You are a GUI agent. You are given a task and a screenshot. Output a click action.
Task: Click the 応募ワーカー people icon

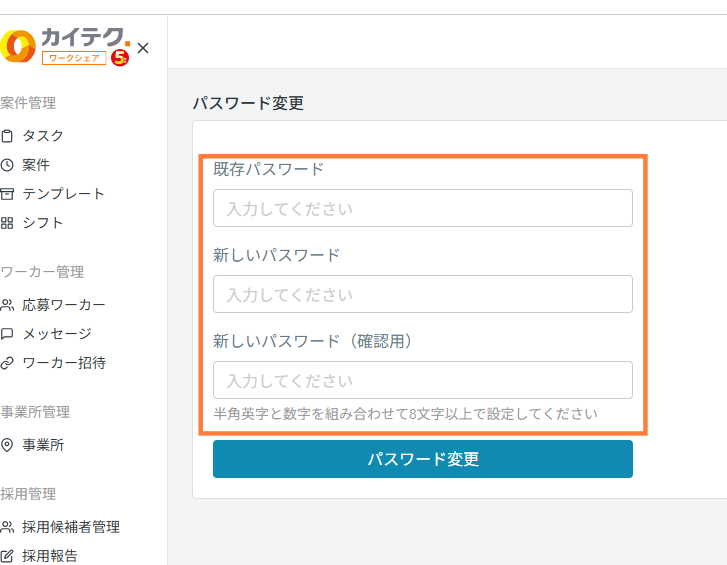7,305
